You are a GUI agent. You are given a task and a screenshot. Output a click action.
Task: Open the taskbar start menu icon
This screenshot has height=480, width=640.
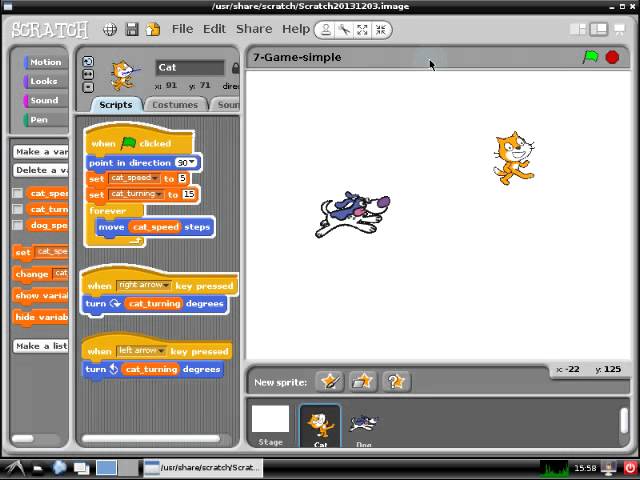coord(14,468)
